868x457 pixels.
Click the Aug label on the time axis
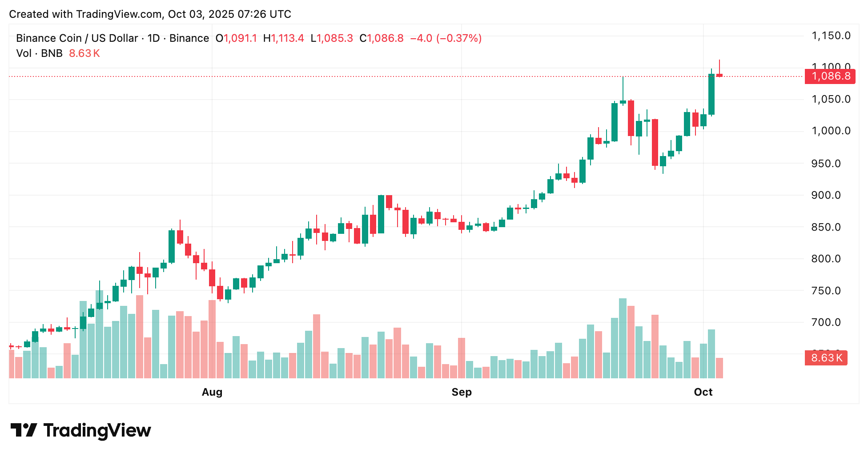(x=212, y=392)
